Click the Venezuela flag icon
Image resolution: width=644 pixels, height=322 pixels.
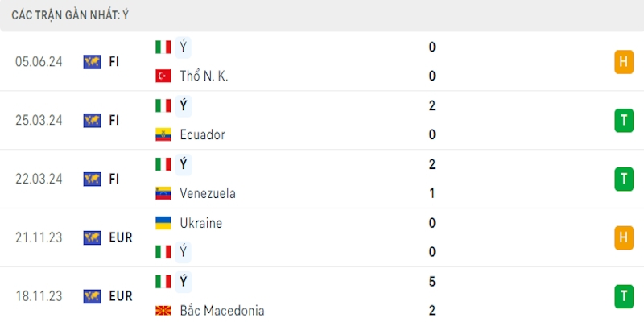tap(163, 193)
